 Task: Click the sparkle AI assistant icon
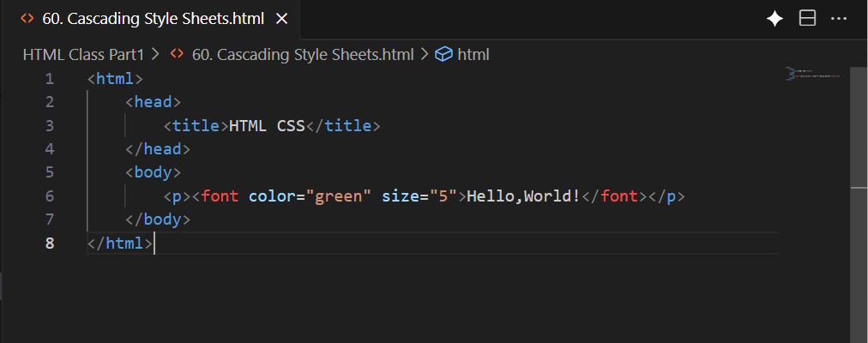pyautogui.click(x=775, y=19)
